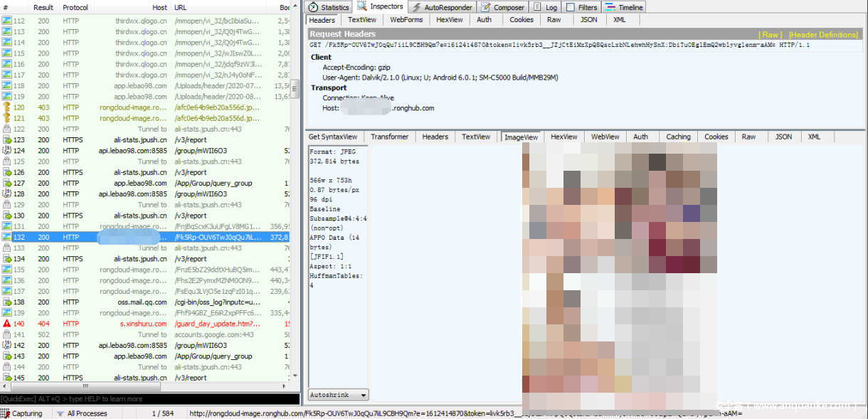
Task: Switch to the Timeline tab
Action: (624, 7)
